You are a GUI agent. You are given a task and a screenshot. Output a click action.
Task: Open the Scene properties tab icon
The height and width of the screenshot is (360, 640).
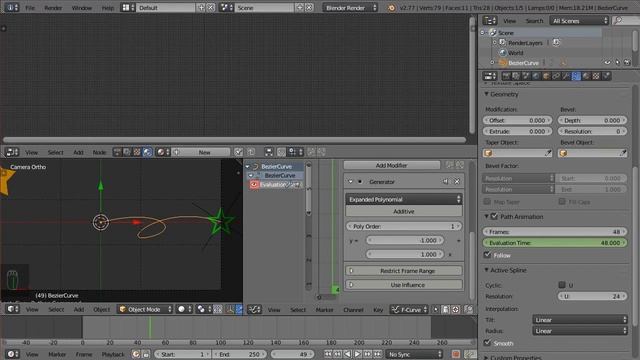pos(526,76)
